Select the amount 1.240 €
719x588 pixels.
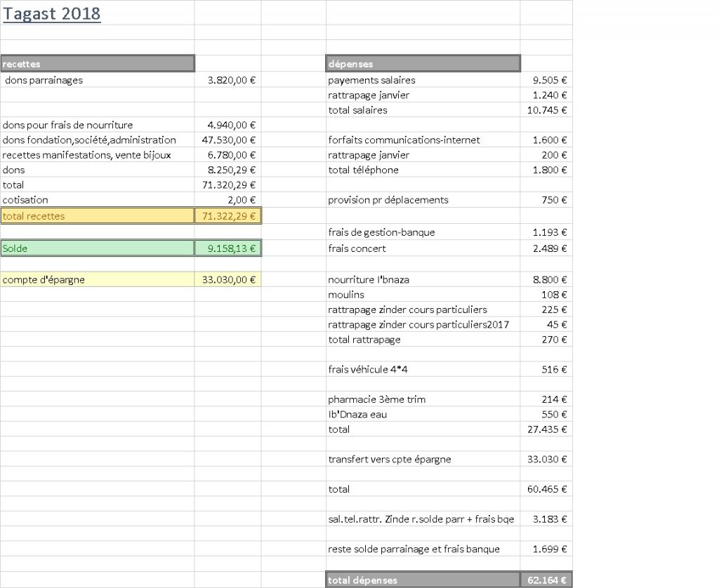[549, 95]
